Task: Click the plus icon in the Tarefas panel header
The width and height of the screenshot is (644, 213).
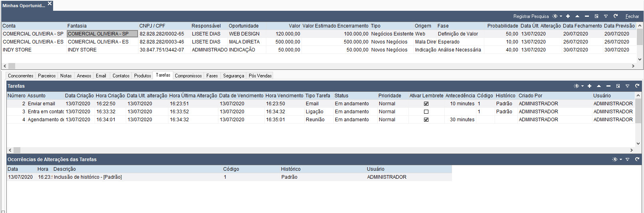Action: coord(589,86)
